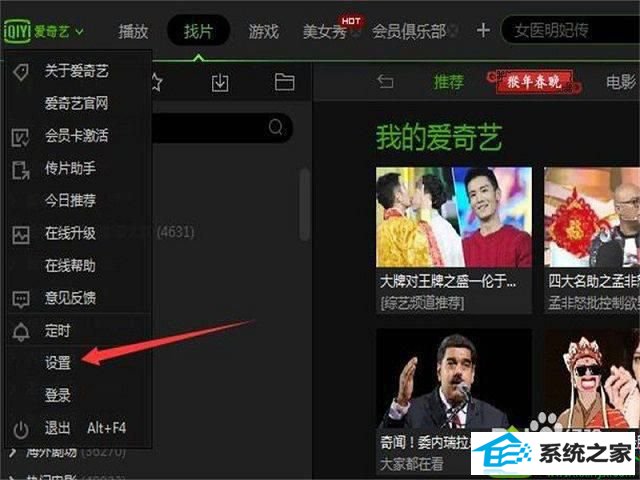Choose 登录 in the menu
Viewport: 640px width, 480px height.
(x=58, y=395)
